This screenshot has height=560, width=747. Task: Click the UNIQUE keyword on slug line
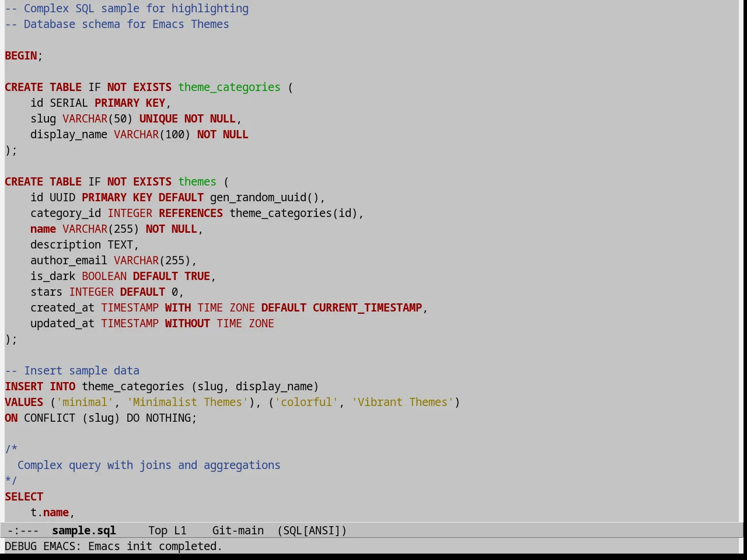159,118
